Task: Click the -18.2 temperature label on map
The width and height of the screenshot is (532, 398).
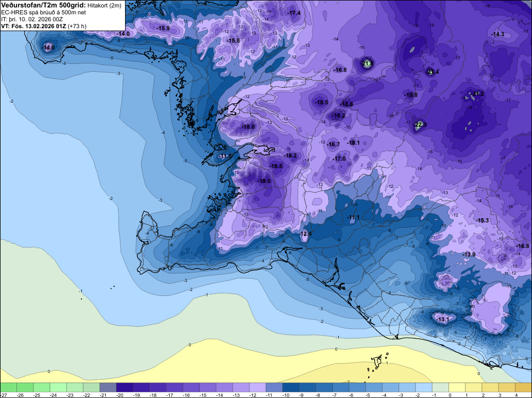Action: click(x=290, y=156)
